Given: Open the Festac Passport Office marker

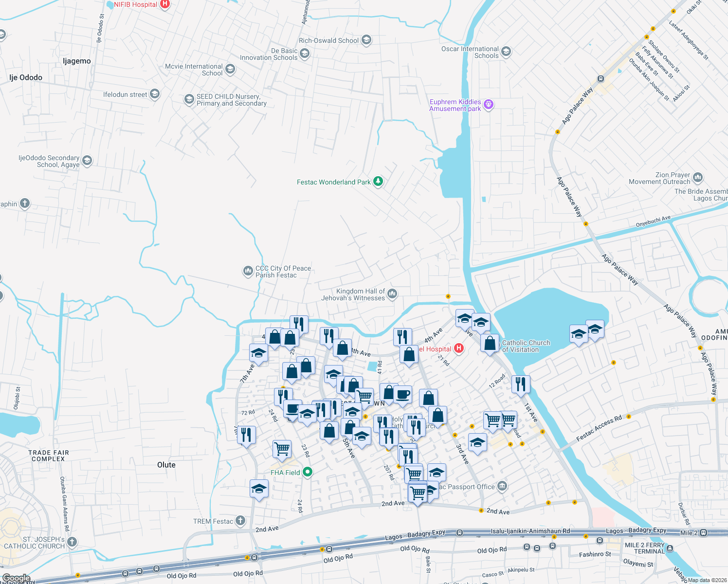Looking at the screenshot, I should tap(501, 487).
